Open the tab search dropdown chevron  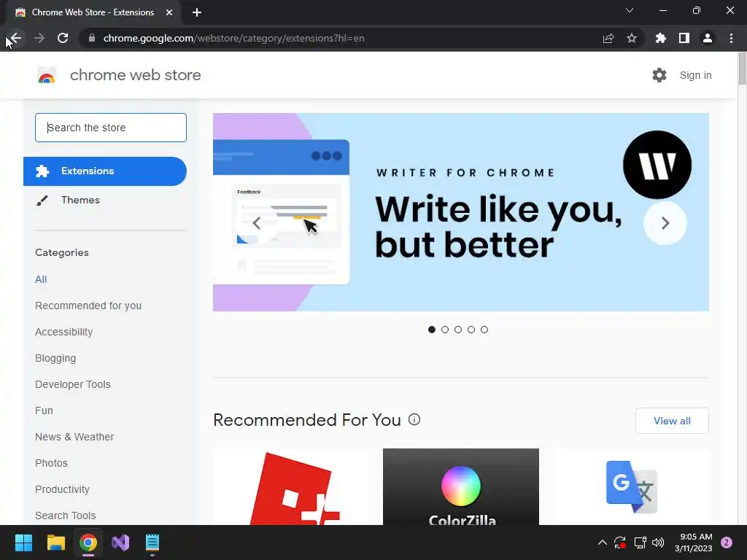click(x=630, y=10)
